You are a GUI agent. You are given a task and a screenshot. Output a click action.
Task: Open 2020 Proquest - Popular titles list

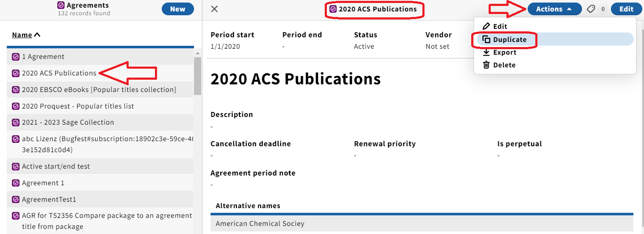coord(100,106)
